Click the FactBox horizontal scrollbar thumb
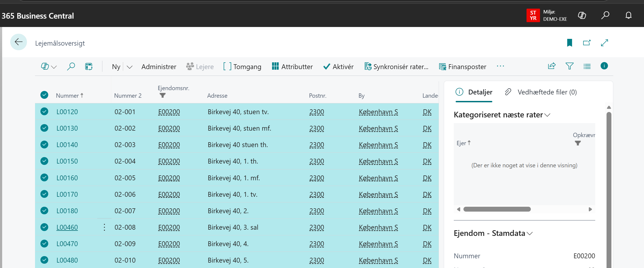Image resolution: width=644 pixels, height=268 pixels. 497,209
